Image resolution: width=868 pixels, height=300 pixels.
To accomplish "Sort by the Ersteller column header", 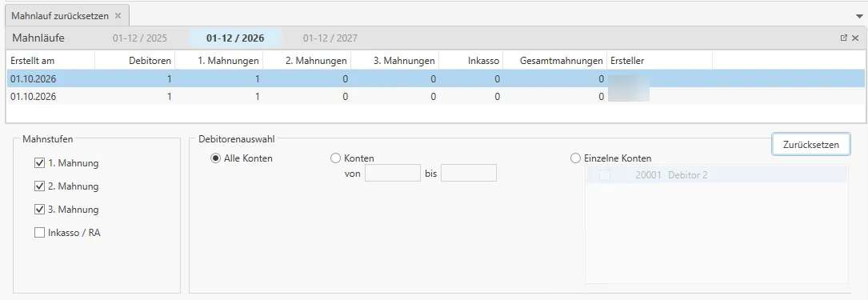I will pos(659,61).
